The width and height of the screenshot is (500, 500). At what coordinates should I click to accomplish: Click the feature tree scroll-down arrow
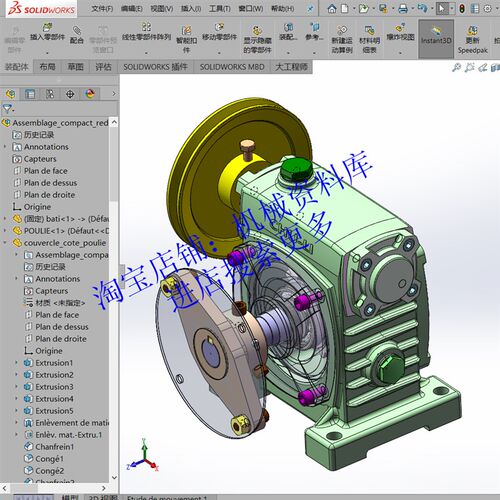tap(114, 478)
